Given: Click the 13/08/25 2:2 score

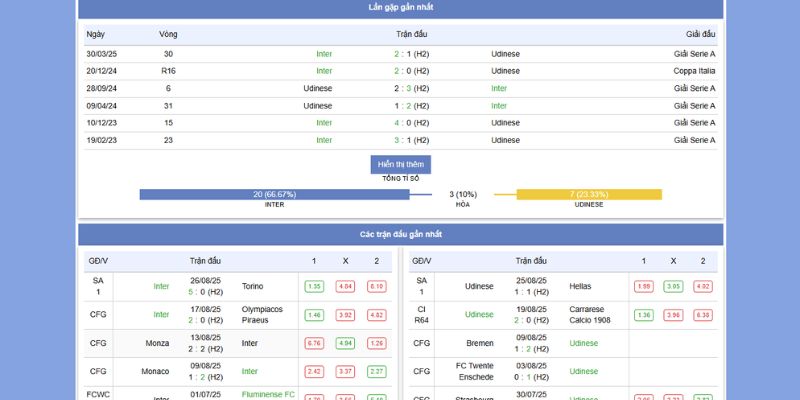Looking at the screenshot, I should (206, 349).
